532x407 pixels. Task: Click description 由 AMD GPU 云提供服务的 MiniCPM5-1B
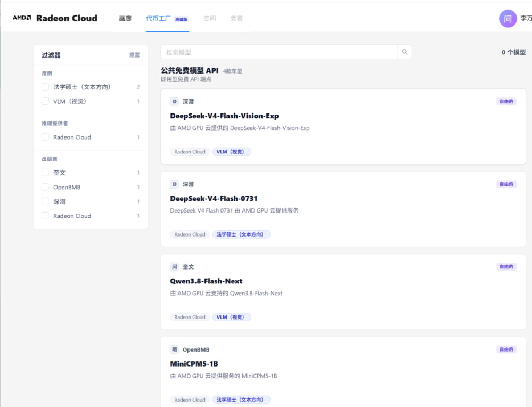224,376
